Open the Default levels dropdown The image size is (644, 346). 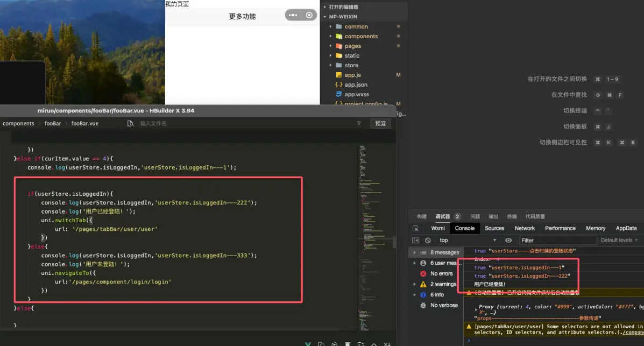point(619,241)
